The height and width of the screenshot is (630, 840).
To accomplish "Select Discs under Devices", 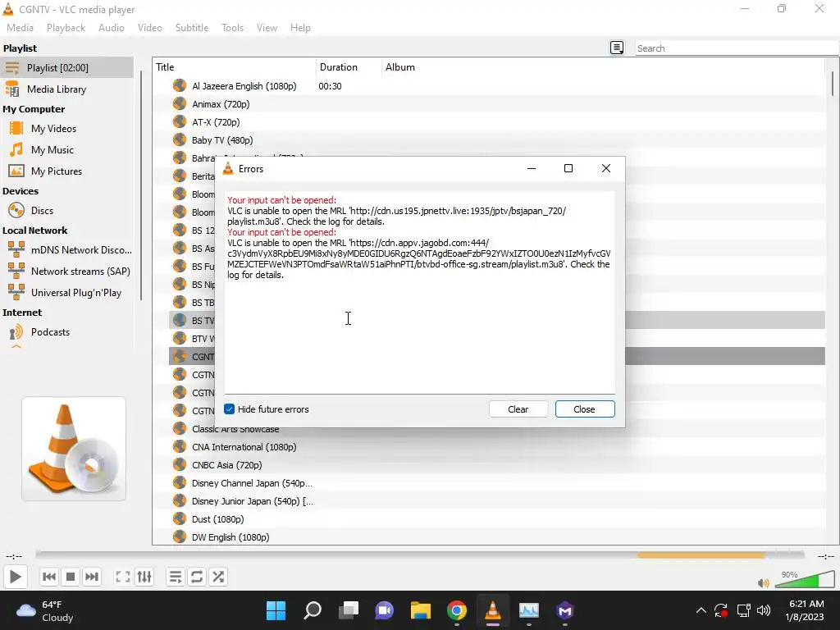I will point(67,211).
